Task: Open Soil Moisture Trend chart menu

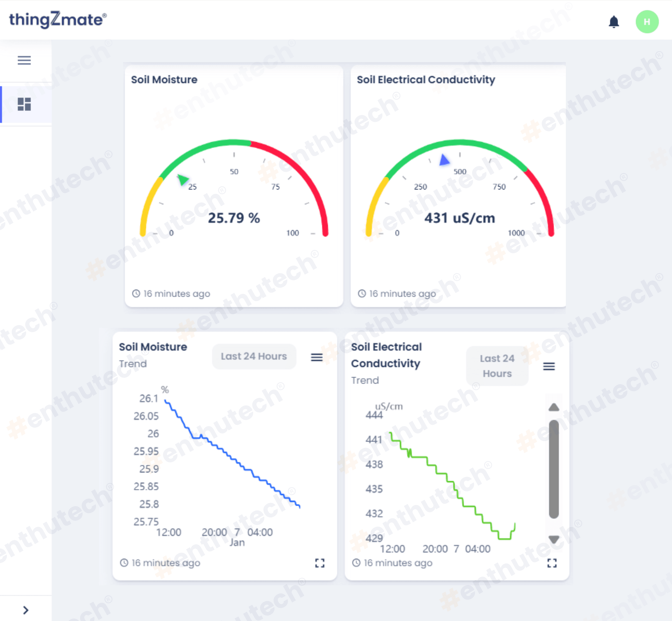Action: pos(316,357)
